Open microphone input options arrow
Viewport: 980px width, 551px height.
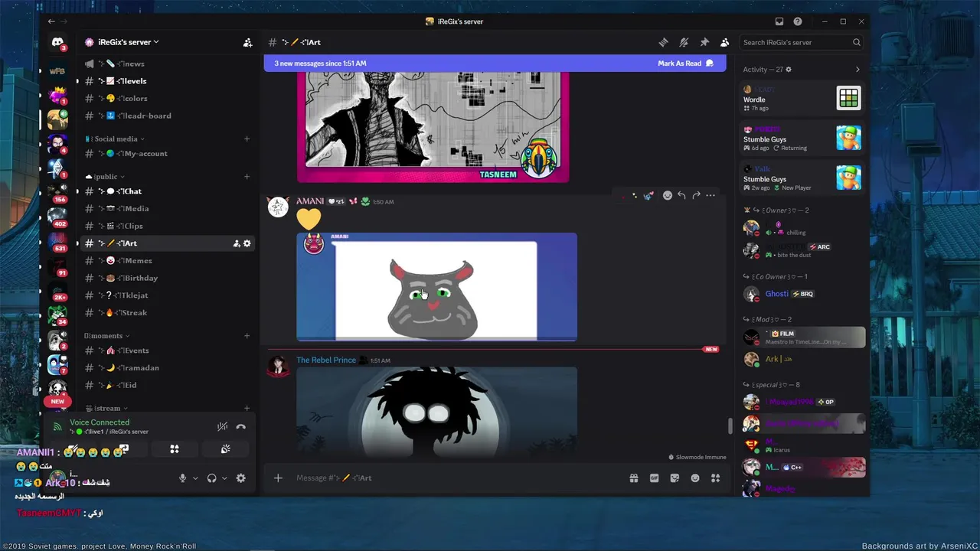pos(195,478)
